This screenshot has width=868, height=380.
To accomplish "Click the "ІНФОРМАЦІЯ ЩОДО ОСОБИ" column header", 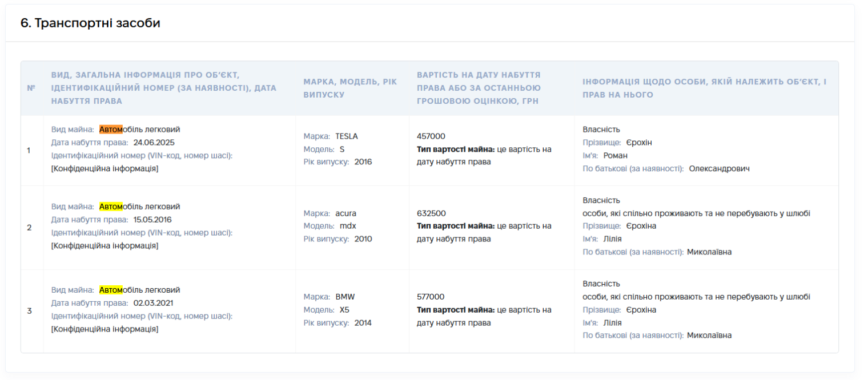I will (x=704, y=88).
